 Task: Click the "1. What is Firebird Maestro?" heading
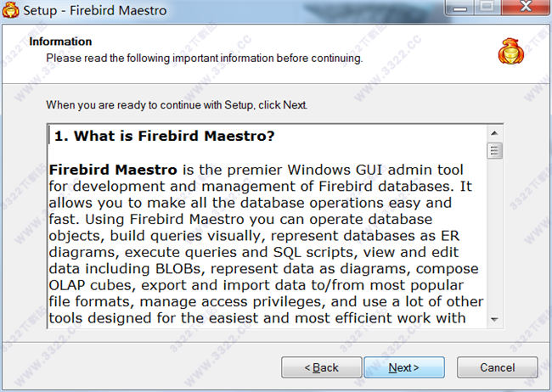(165, 136)
